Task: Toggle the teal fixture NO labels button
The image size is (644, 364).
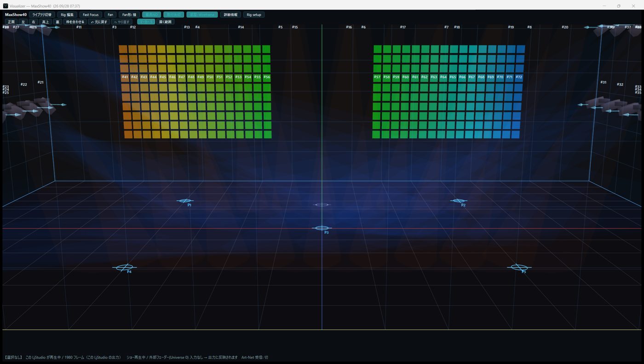Action: pos(151,15)
